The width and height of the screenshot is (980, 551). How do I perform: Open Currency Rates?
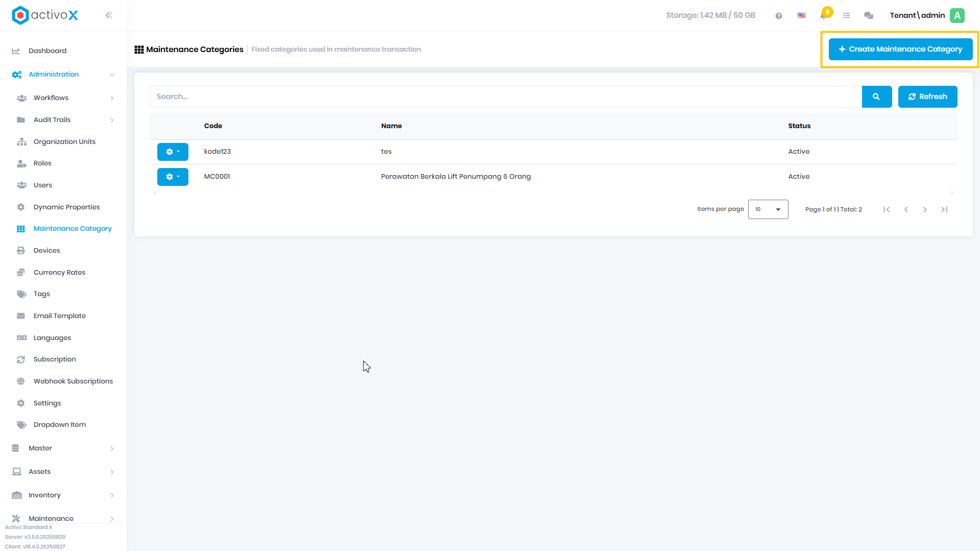coord(59,273)
